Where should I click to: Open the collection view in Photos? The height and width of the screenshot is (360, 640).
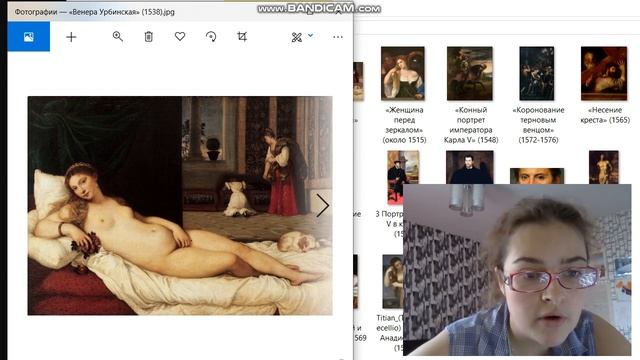click(29, 37)
